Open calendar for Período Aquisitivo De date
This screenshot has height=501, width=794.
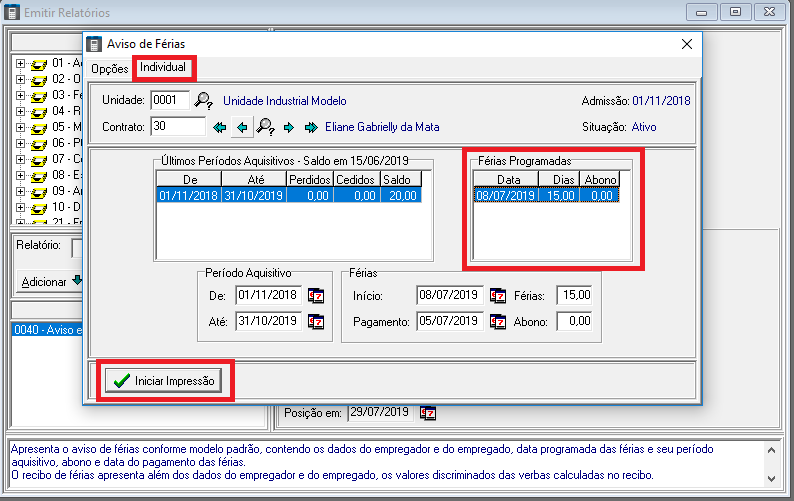pyautogui.click(x=317, y=296)
